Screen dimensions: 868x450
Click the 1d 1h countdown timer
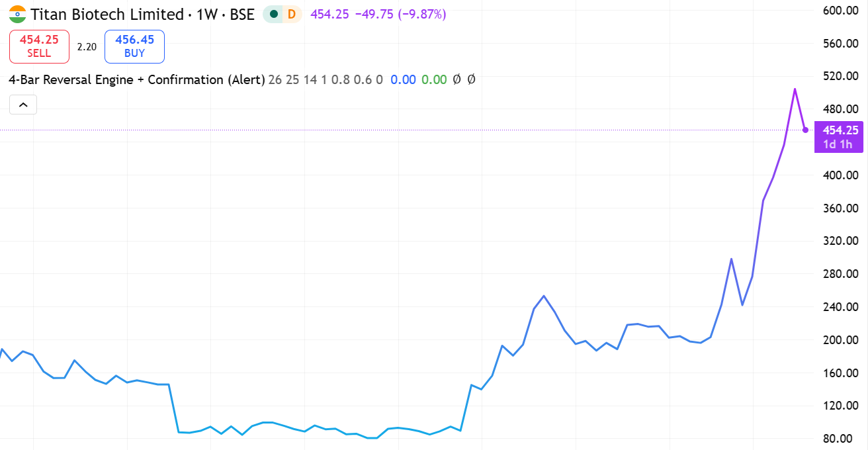pos(838,143)
